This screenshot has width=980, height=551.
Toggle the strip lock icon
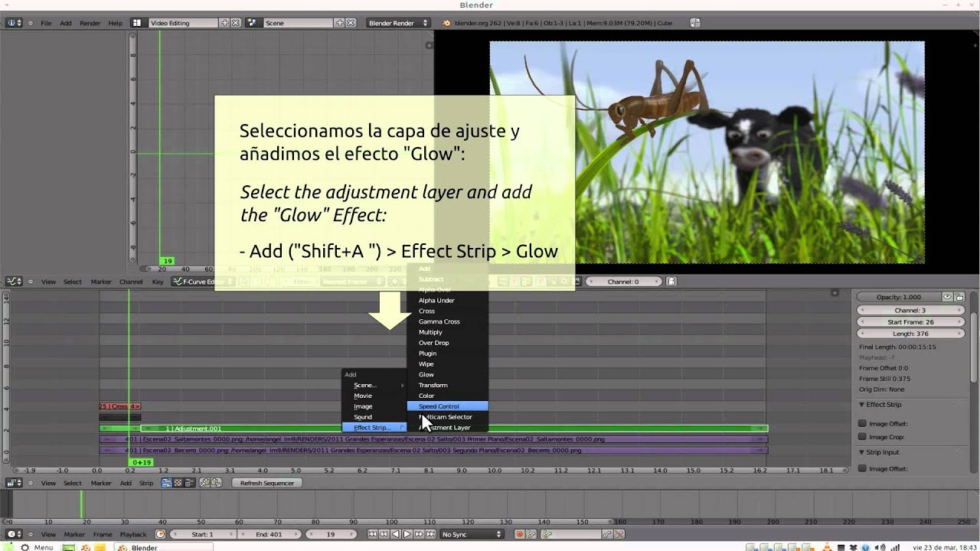coord(959,297)
